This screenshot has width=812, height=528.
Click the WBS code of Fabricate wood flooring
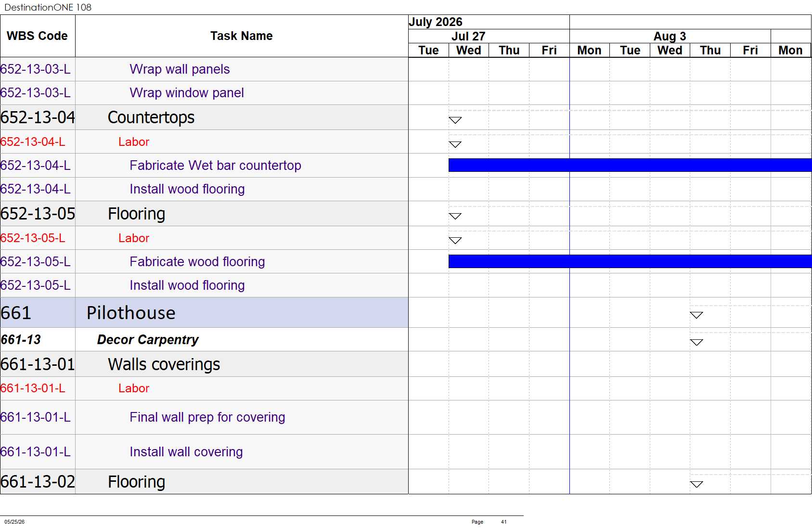[36, 262]
